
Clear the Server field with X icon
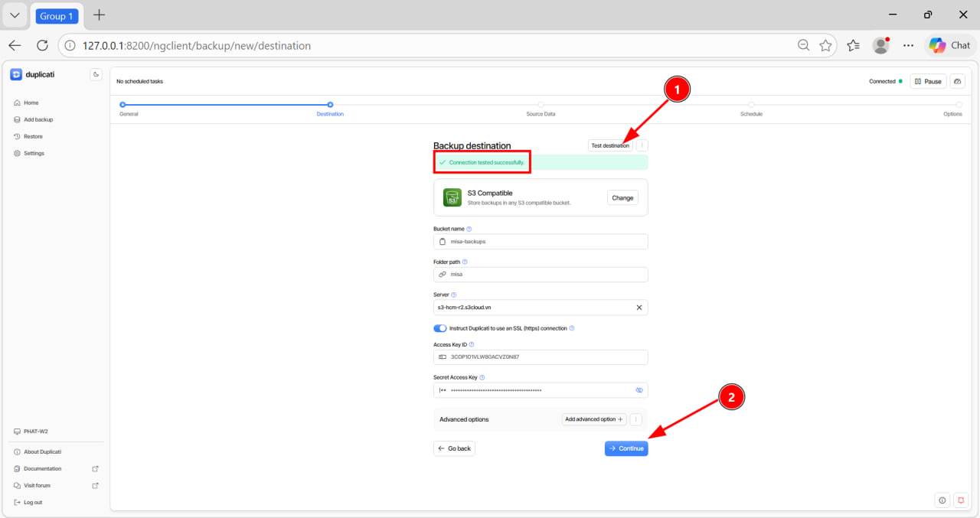click(x=639, y=308)
